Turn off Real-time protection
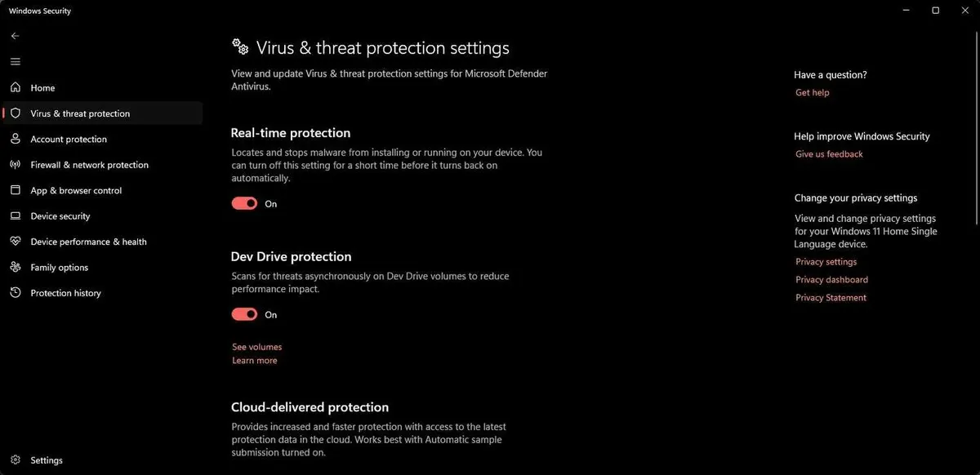The height and width of the screenshot is (475, 980). 243,203
